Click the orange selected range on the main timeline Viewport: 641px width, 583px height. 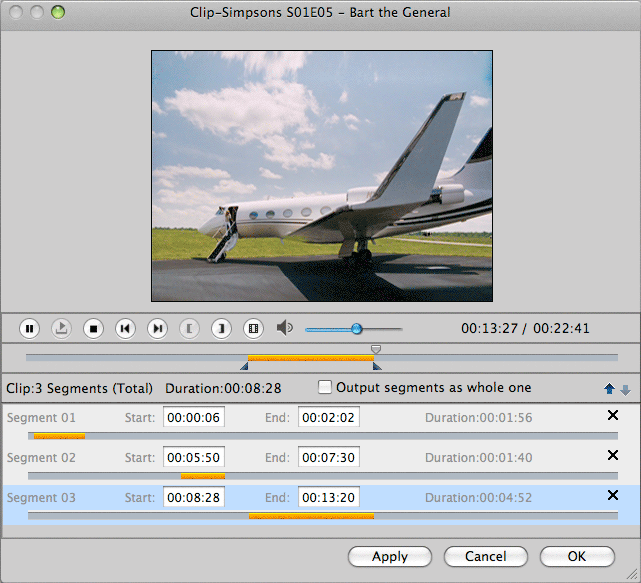pyautogui.click(x=311, y=358)
